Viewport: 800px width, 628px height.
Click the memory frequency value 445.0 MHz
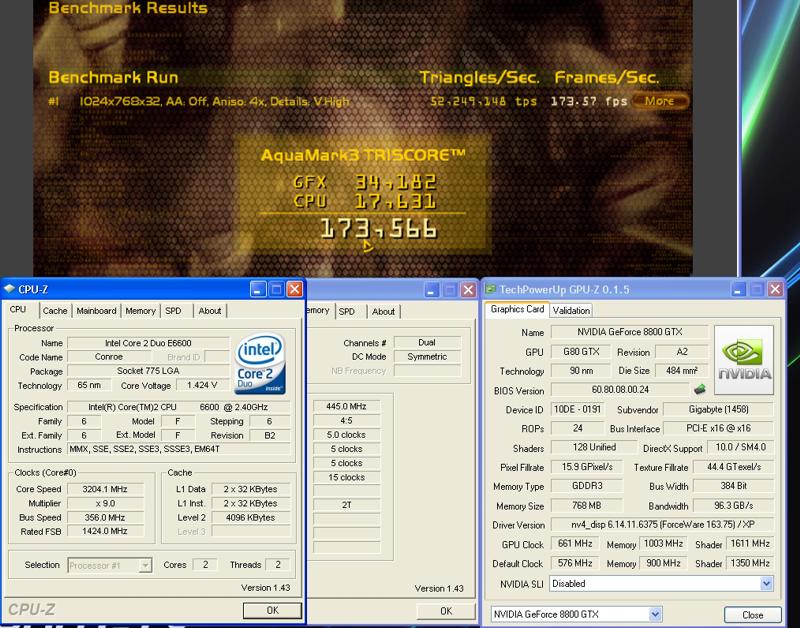[x=346, y=407]
